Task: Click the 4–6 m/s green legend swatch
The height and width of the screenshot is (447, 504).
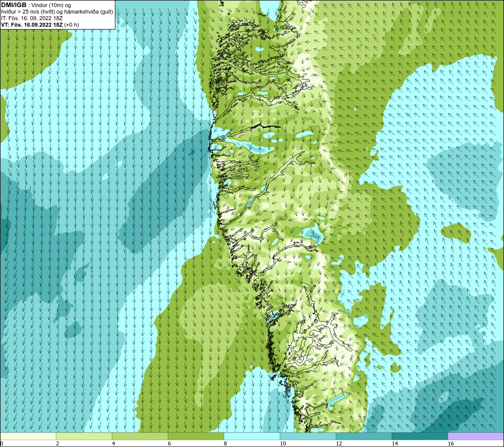Action: click(140, 436)
